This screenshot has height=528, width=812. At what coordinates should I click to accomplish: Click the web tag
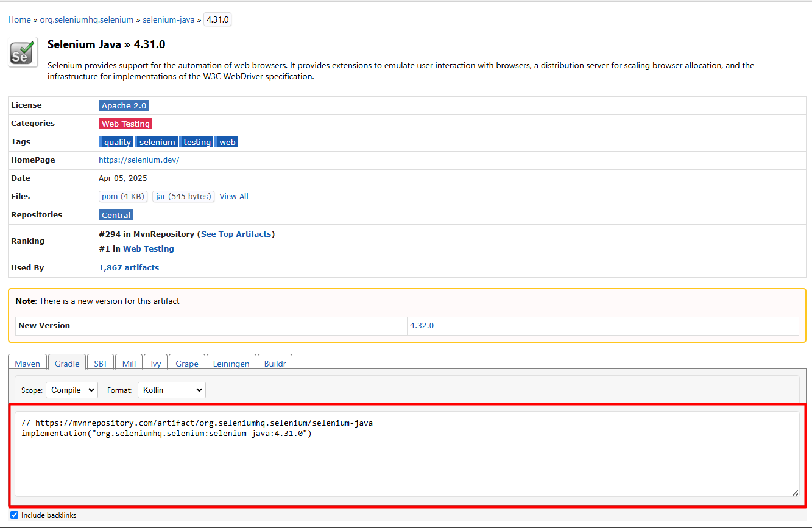coord(227,142)
